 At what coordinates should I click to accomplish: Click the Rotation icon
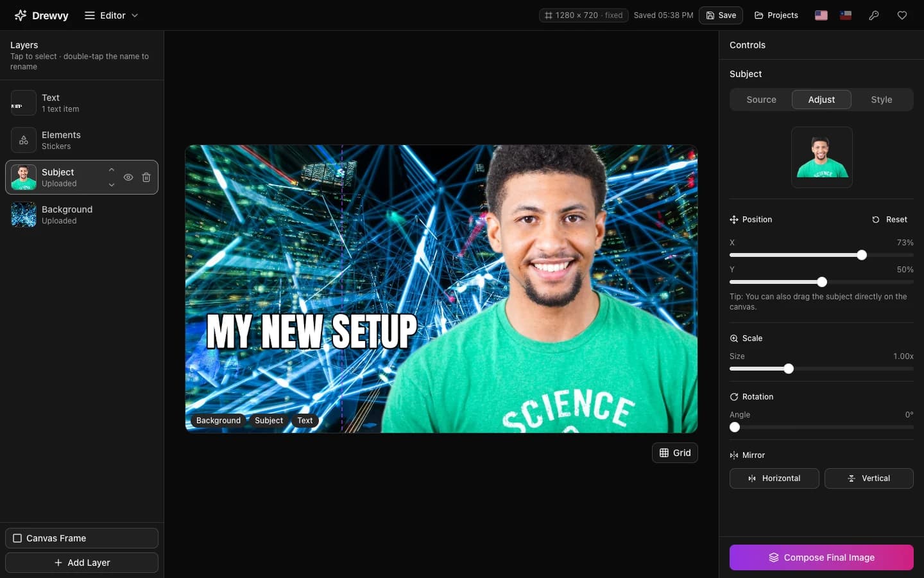click(734, 397)
